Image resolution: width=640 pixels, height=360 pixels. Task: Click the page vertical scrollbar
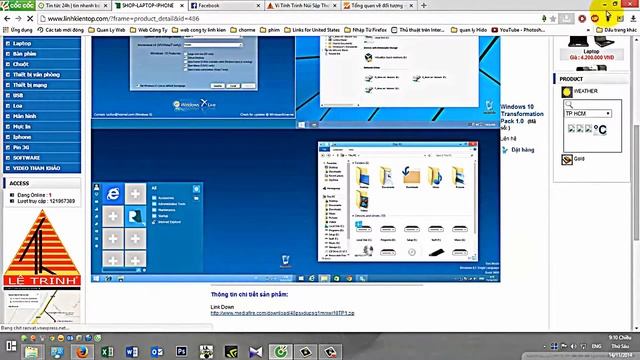coord(637,184)
